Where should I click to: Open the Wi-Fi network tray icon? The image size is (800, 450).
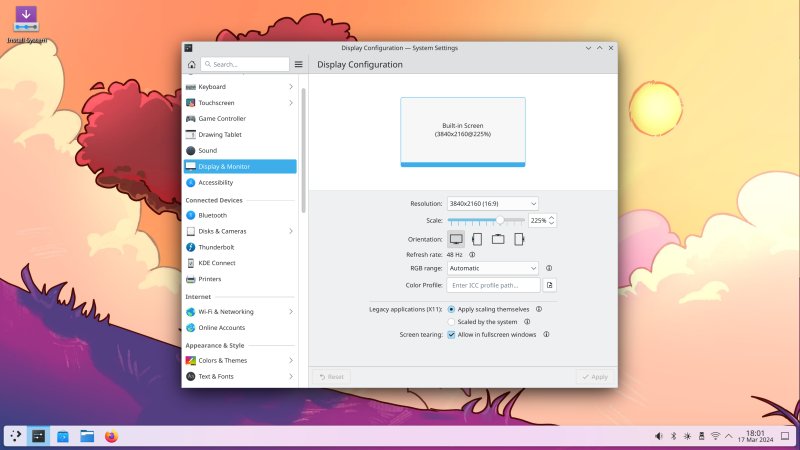coord(715,436)
